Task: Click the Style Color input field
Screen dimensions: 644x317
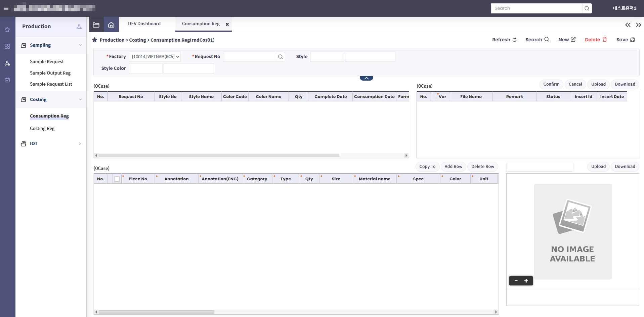Action: tap(146, 69)
